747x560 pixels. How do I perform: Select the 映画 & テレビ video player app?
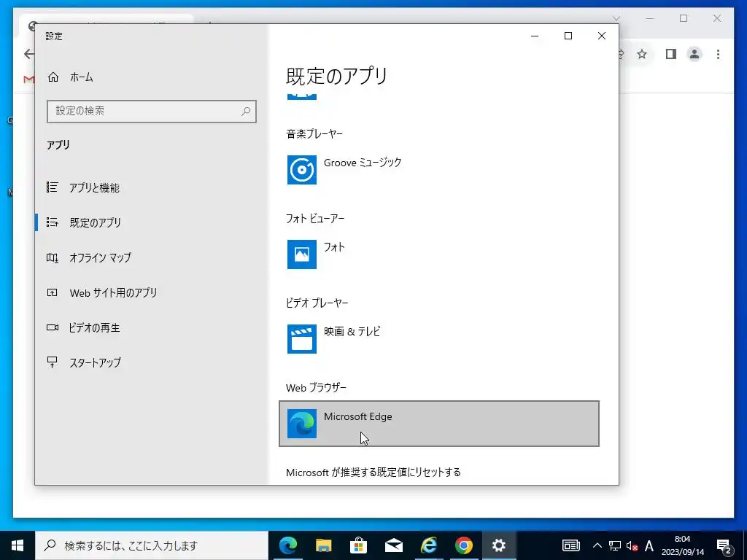point(438,339)
